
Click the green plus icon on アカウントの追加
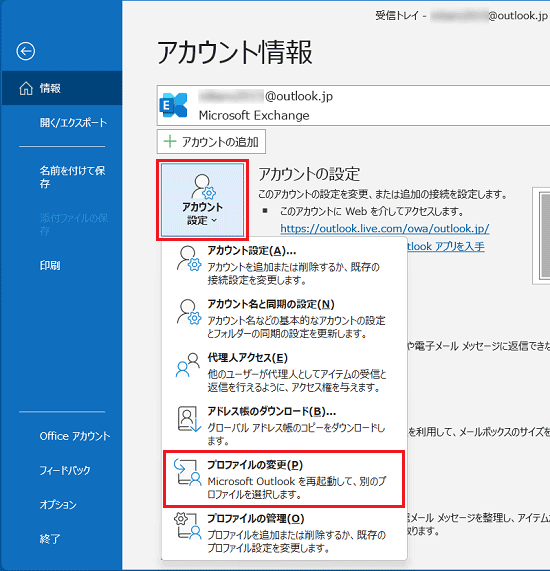pyautogui.click(x=170, y=141)
